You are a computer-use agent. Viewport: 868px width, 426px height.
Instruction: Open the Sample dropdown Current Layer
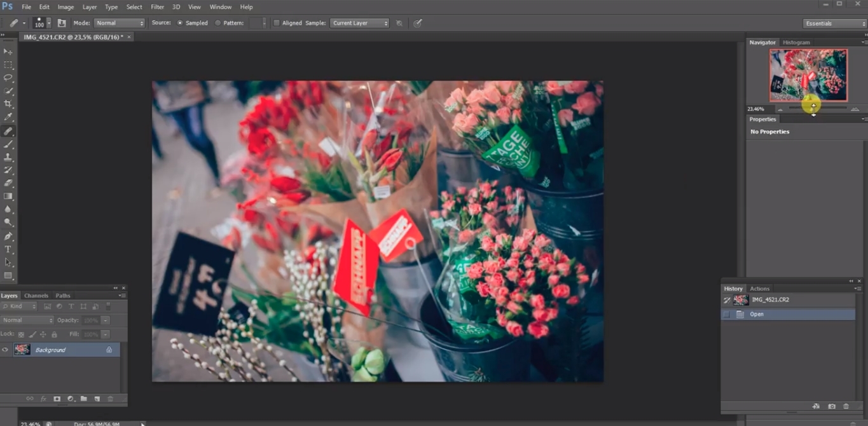point(359,23)
